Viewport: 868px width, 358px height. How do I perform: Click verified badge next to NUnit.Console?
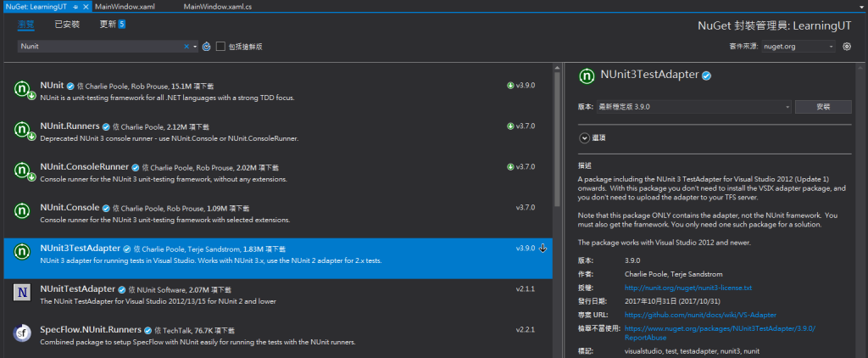click(106, 209)
